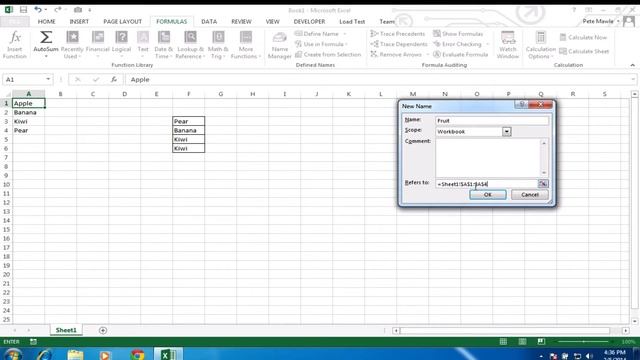640x360 pixels.
Task: Click the formula bar showing Apple
Action: (x=380, y=79)
